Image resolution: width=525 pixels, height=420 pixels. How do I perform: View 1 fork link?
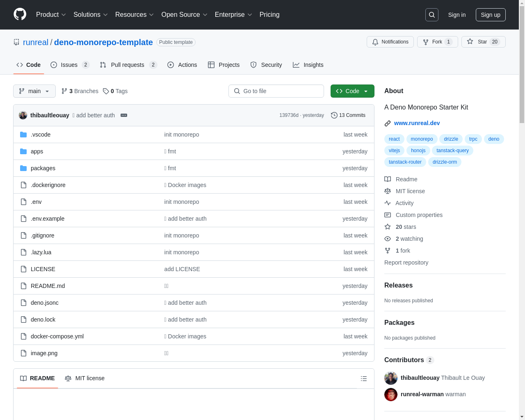397,251
